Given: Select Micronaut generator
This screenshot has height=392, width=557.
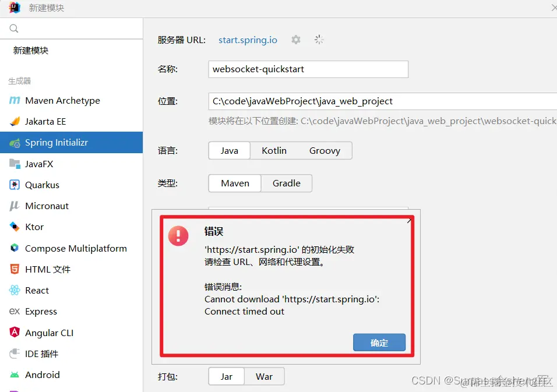Looking at the screenshot, I should 72,206.
